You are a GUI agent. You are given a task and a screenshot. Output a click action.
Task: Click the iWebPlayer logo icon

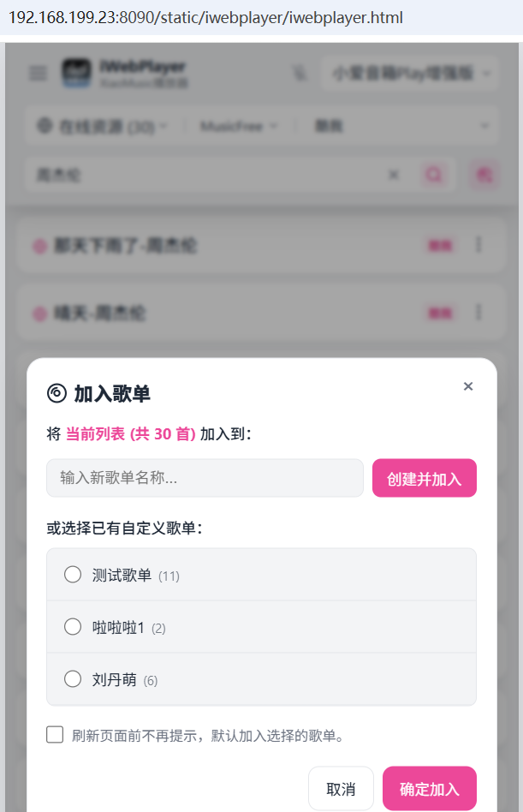[77, 73]
